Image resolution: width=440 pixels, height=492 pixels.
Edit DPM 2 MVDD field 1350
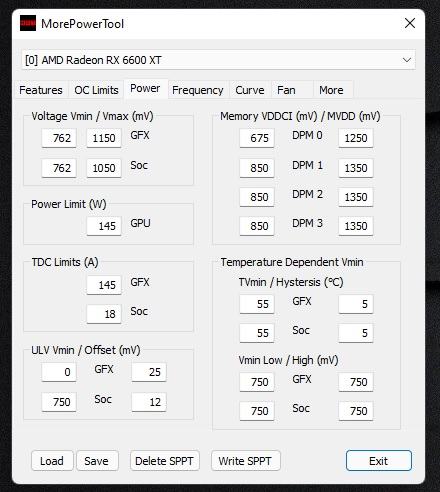pos(356,197)
